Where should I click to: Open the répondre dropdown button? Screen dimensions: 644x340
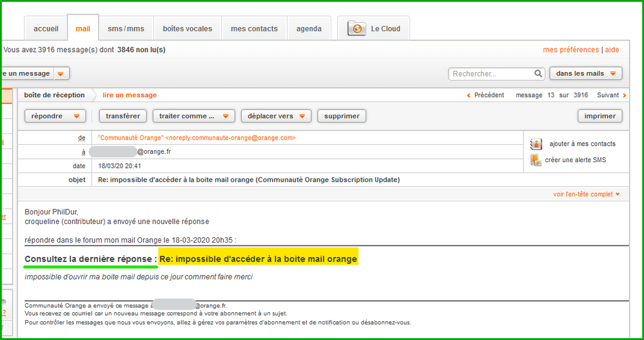pyautogui.click(x=55, y=116)
